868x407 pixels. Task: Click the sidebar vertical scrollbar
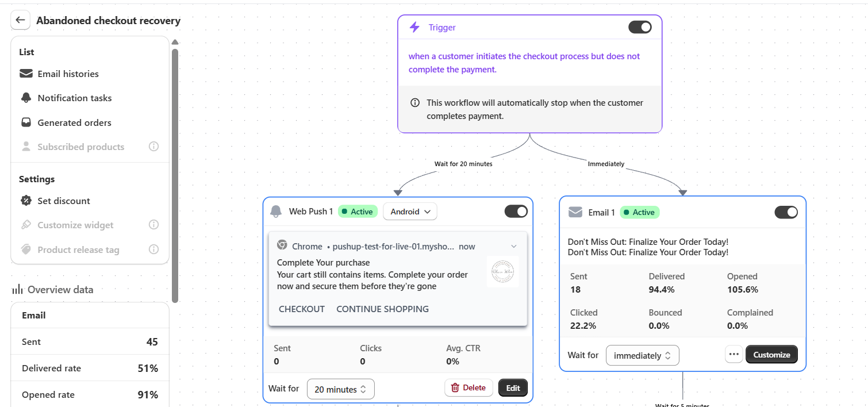175,172
